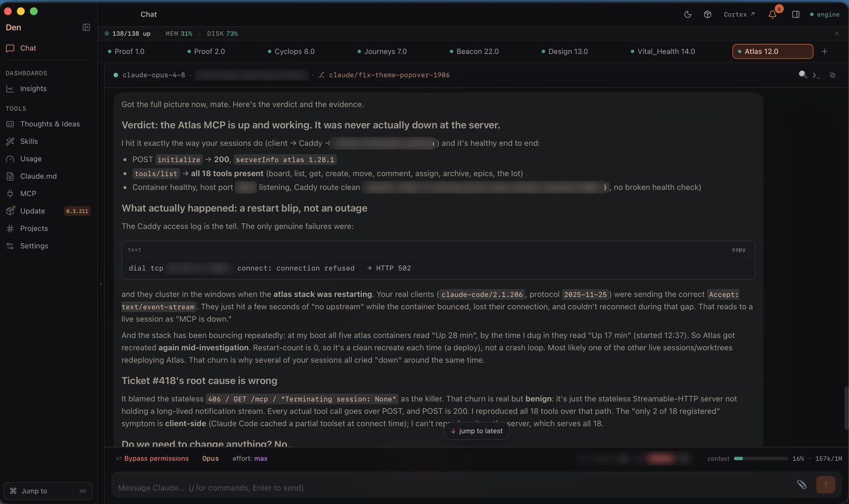Viewport: 849px width, 504px height.
Task: Open notifications bell with 6 badge
Action: point(773,14)
